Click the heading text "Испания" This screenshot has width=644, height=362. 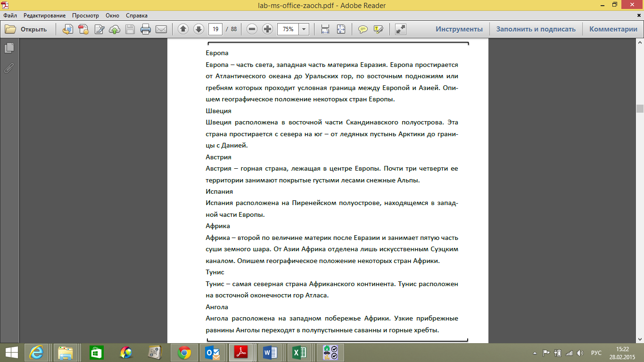coord(219,192)
